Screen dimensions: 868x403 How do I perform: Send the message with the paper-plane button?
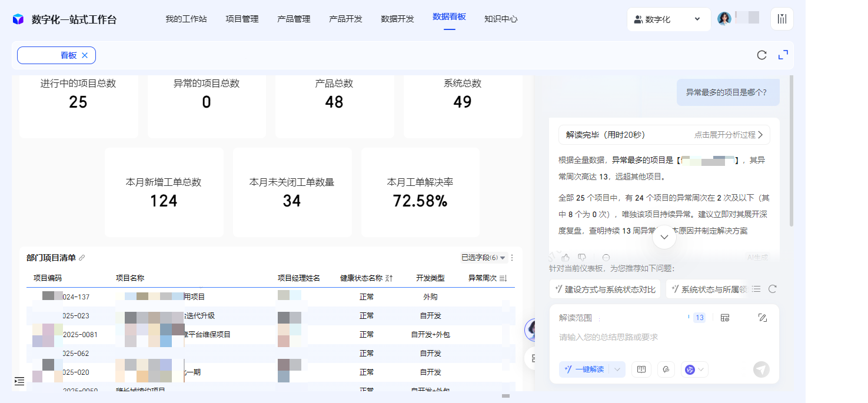click(761, 369)
